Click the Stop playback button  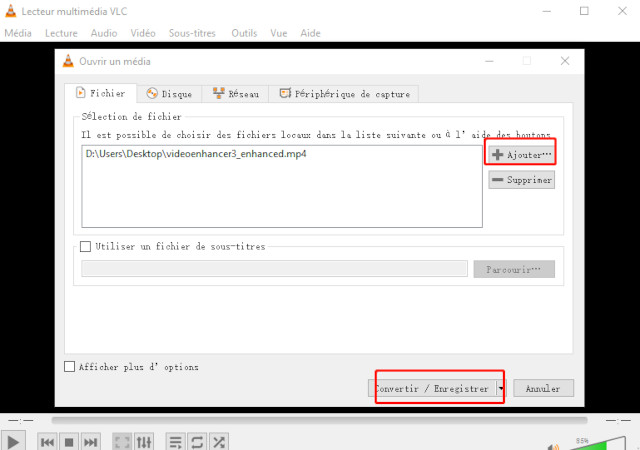point(69,442)
